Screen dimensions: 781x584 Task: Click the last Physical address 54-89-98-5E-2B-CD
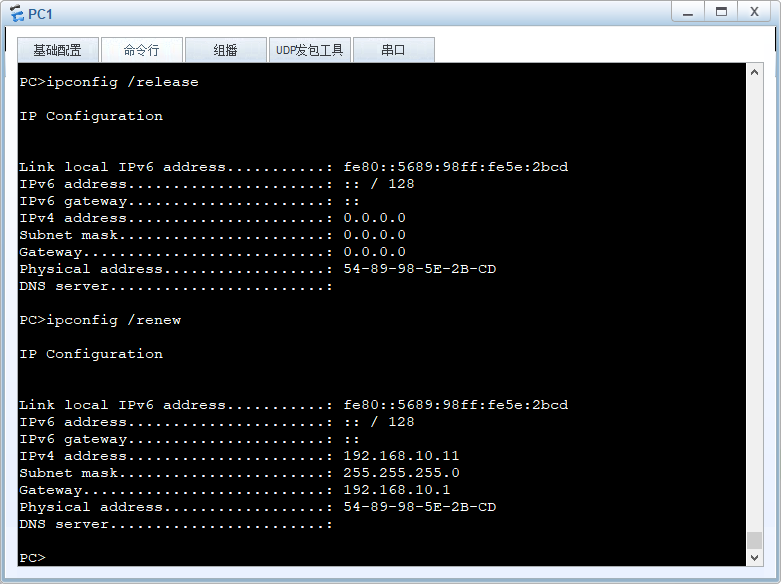pos(419,507)
